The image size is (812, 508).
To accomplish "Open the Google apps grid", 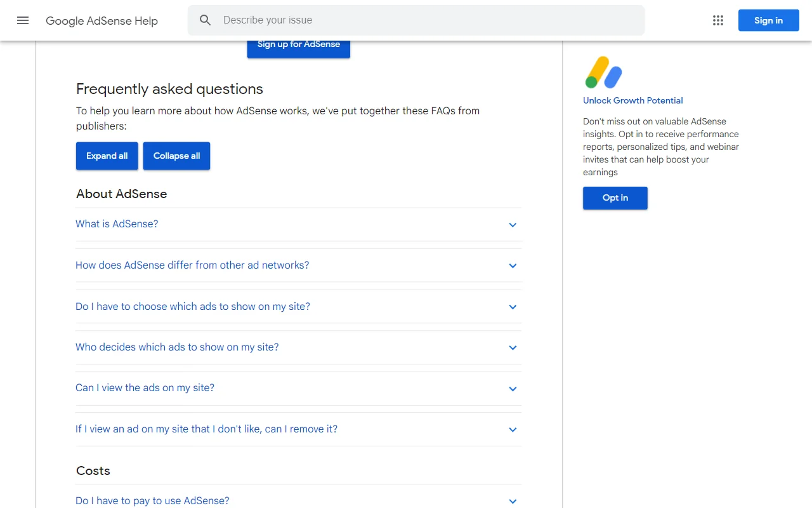I will 718,20.
